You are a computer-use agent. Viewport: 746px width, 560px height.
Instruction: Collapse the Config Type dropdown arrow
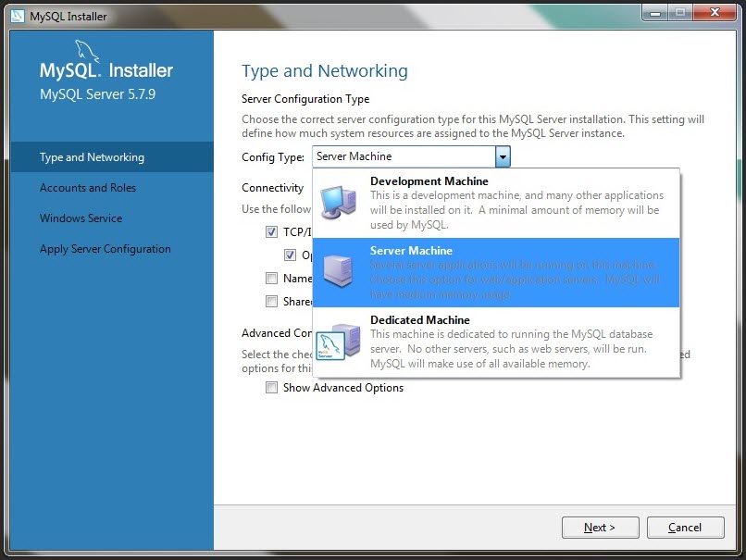tap(503, 156)
